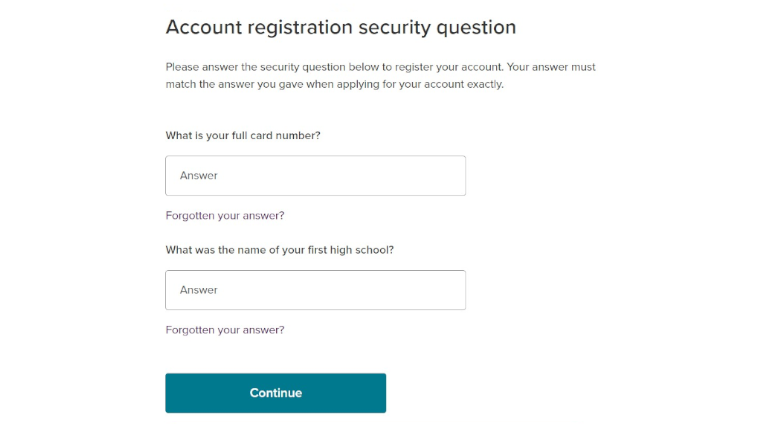
Task: Click the teal Continue button
Action: point(275,393)
